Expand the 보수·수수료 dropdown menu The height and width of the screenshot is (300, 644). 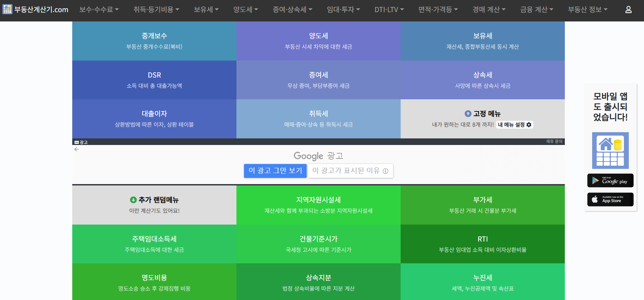tap(99, 10)
